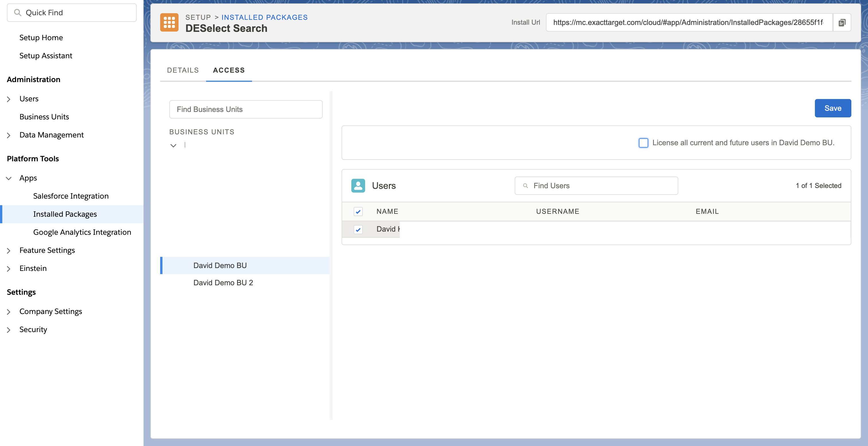This screenshot has height=446, width=868.
Task: Click the '1 of 1 Selected' label
Action: 818,186
